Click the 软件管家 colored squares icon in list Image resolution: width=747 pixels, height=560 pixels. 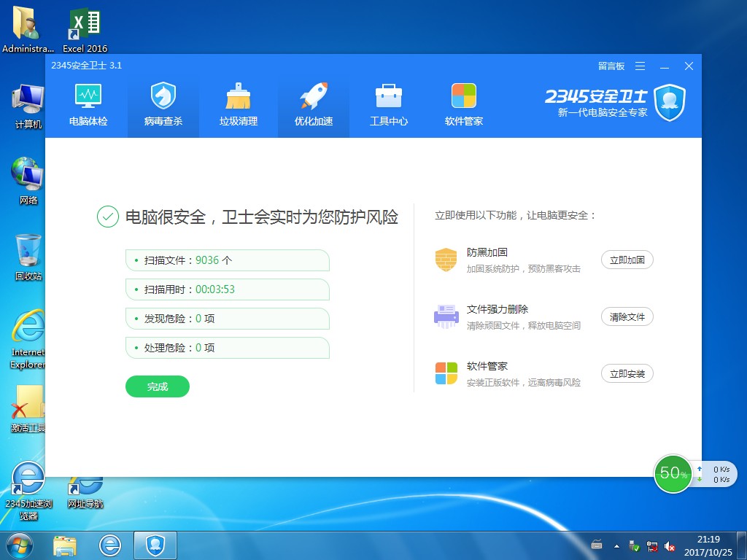pos(446,373)
